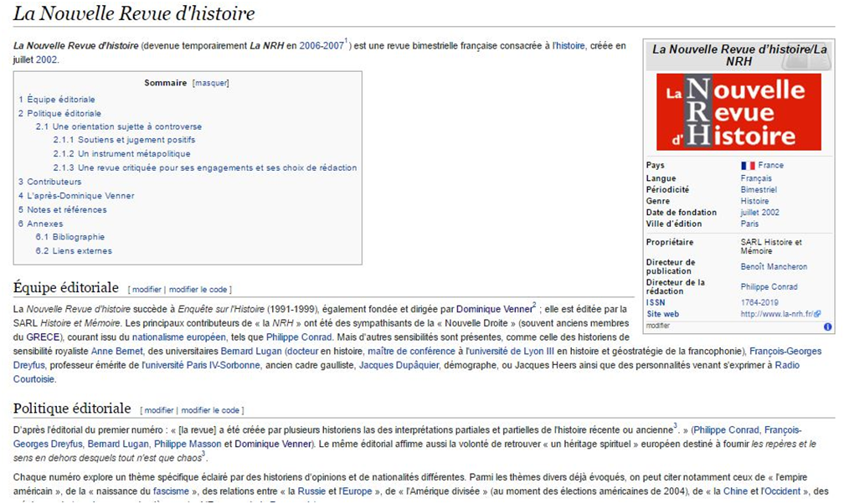Viewport: 844px width, 504px height.
Task: Click modifier next to Politique éditoriale heading
Action: [x=159, y=410]
